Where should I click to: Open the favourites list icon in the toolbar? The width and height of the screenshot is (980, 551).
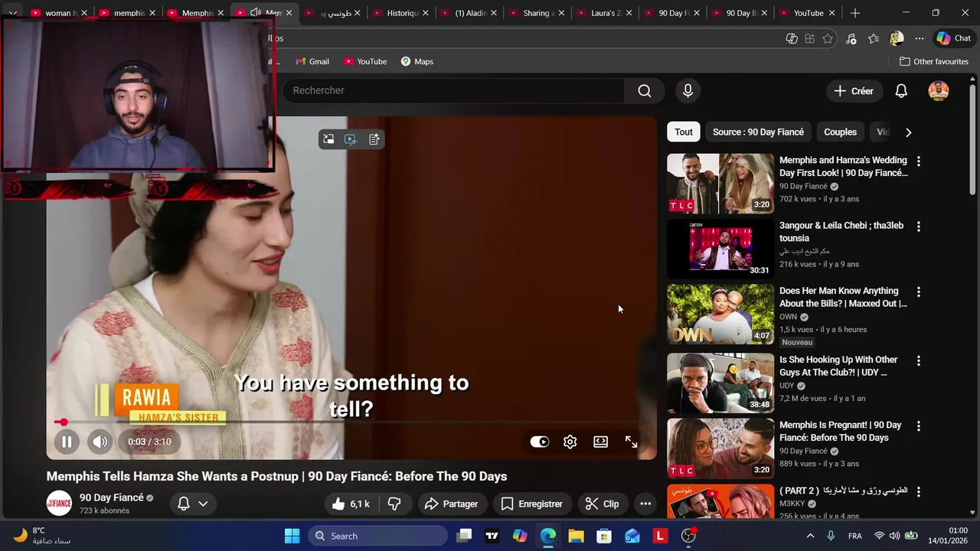[x=874, y=38]
